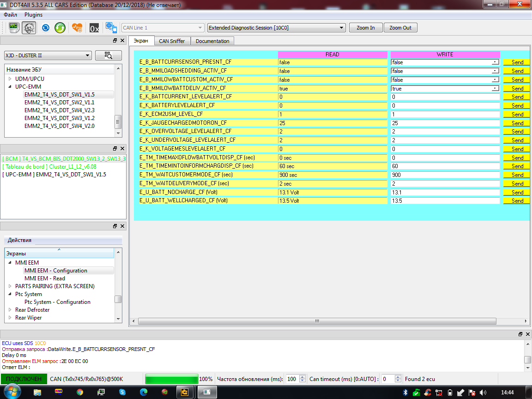
Task: Click the Zoom In button
Action: coord(366,28)
